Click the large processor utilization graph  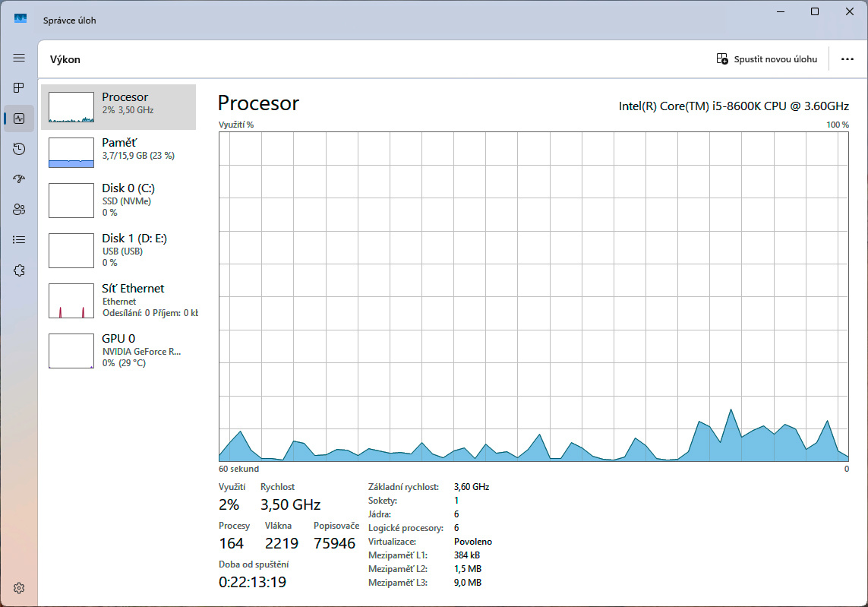[x=533, y=296]
